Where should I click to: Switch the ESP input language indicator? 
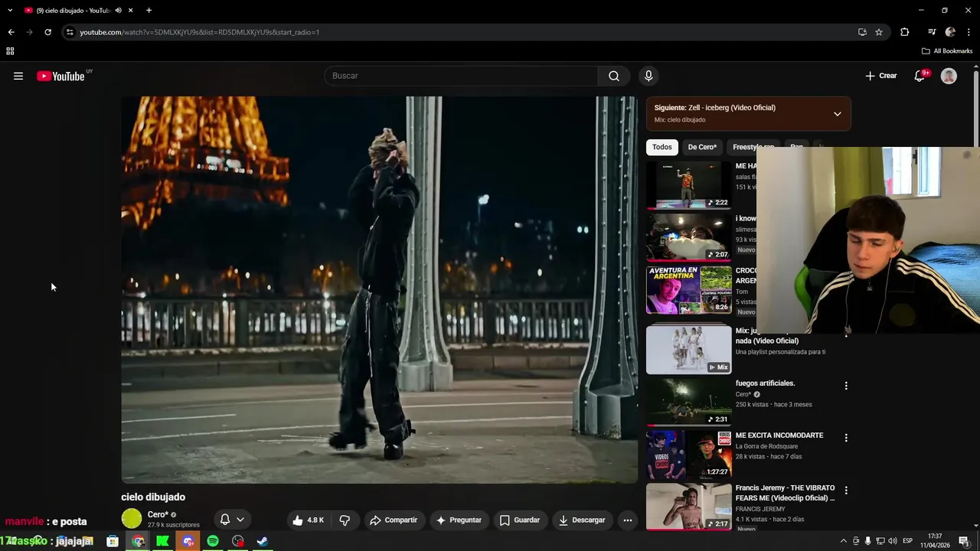point(907,541)
